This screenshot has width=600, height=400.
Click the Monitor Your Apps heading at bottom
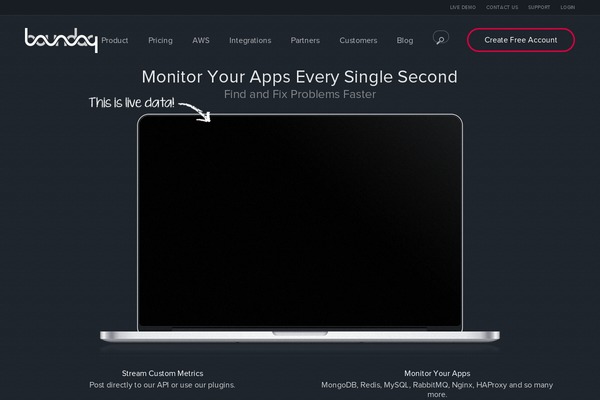[x=437, y=373]
